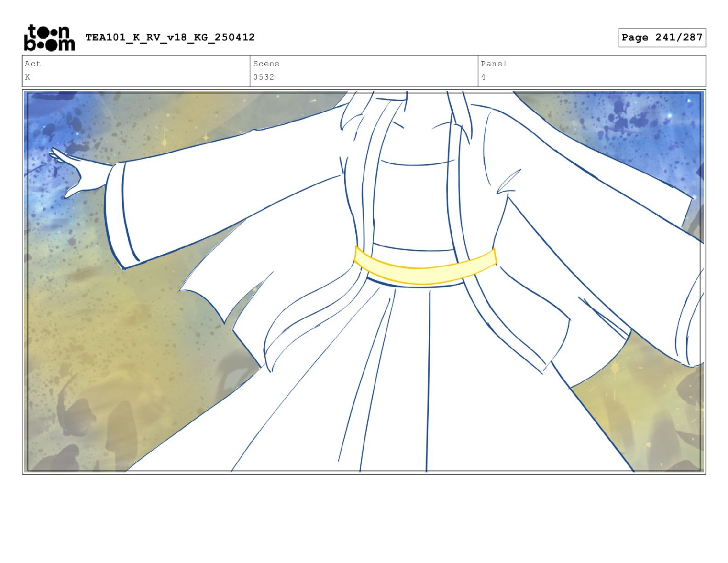
Task: Click the Panel header label
Action: pos(494,64)
